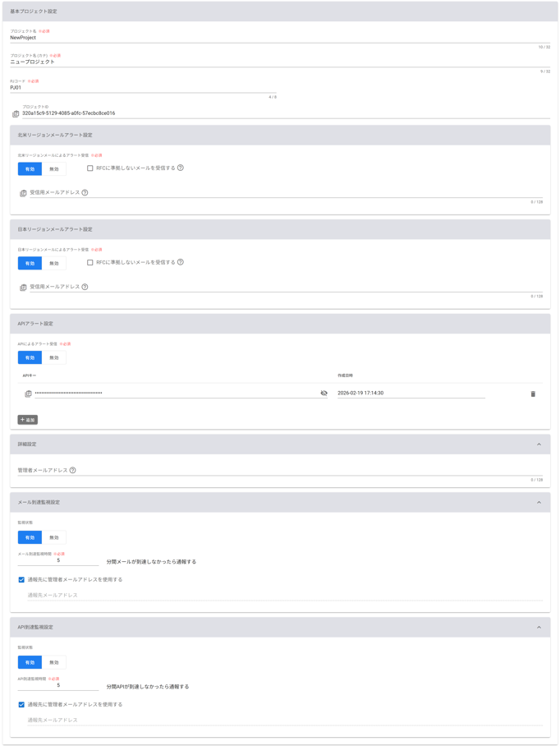Viewport: 560px width, 746px height.
Task: Collapse the 詳細設定 section
Action: pos(539,444)
